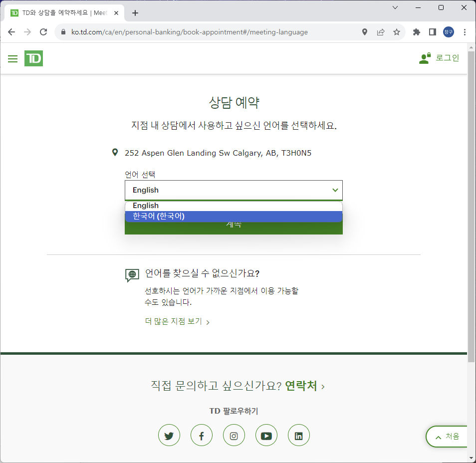Image resolution: width=476 pixels, height=463 pixels.
Task: Maximize the browser window
Action: pyautogui.click(x=441, y=7)
